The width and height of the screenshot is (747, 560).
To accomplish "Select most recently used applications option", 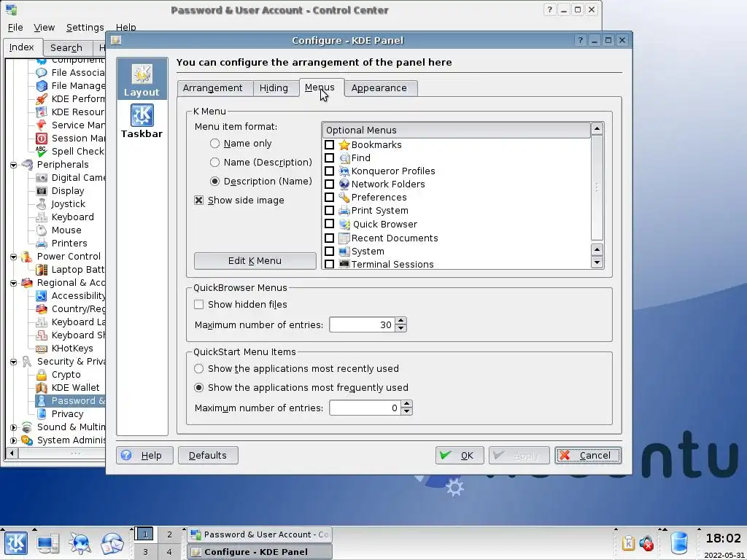I will 198,368.
